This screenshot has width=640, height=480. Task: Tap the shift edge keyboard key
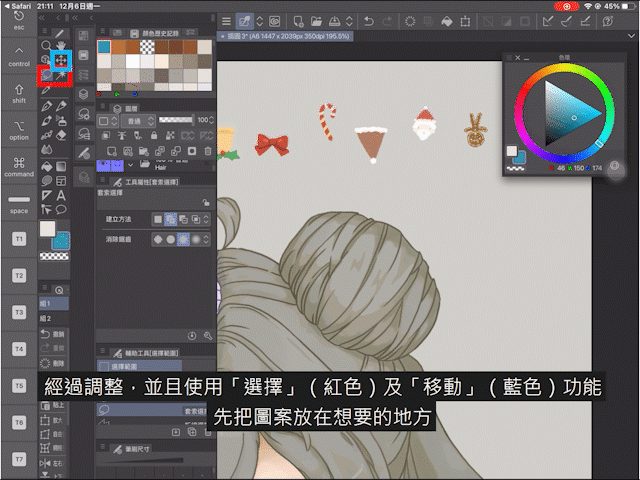[x=19, y=93]
